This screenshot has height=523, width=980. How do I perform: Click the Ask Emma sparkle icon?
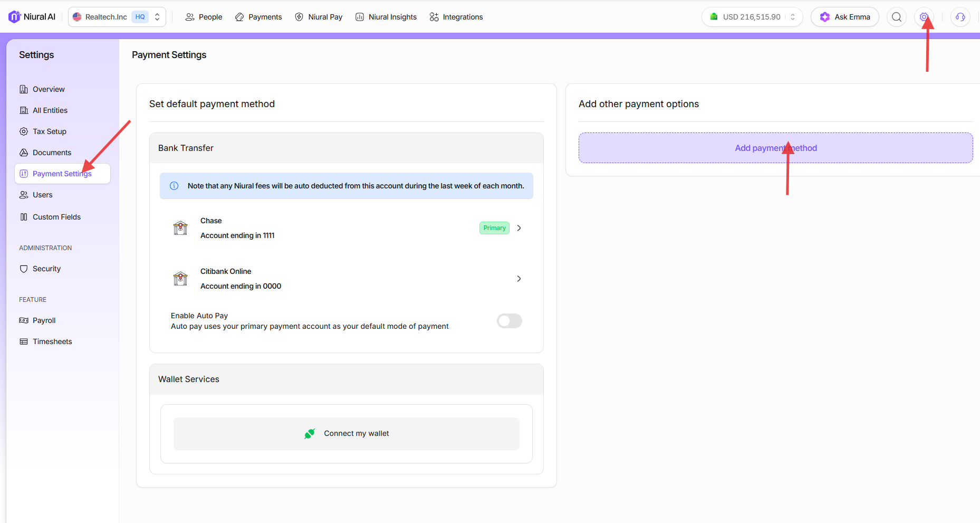[x=824, y=17]
